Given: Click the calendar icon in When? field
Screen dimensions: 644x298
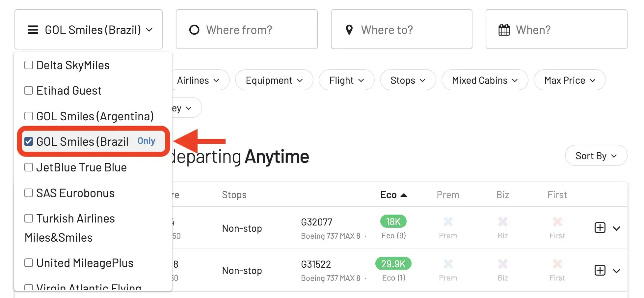Looking at the screenshot, I should click(x=504, y=30).
